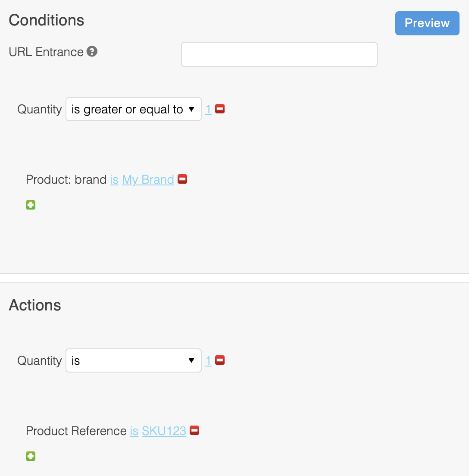Click the "URL Entrance" label text
This screenshot has height=476, width=469.
[46, 52]
